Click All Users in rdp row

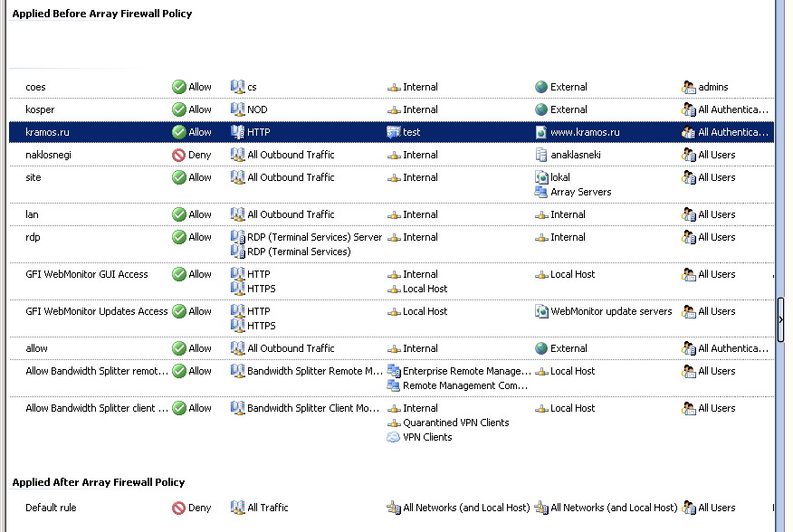(x=717, y=237)
